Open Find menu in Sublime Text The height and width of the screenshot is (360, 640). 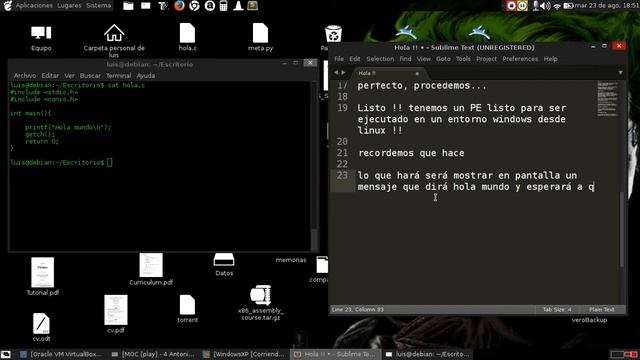pyautogui.click(x=405, y=59)
